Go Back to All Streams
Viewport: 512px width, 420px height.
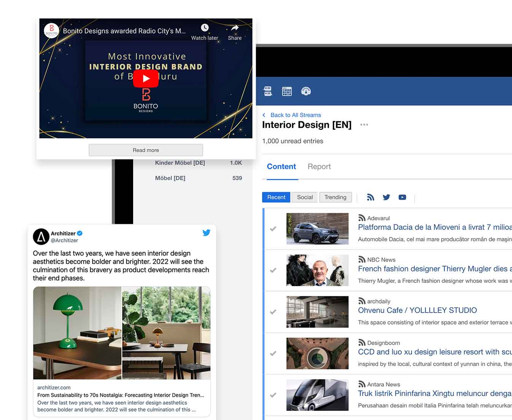[296, 115]
